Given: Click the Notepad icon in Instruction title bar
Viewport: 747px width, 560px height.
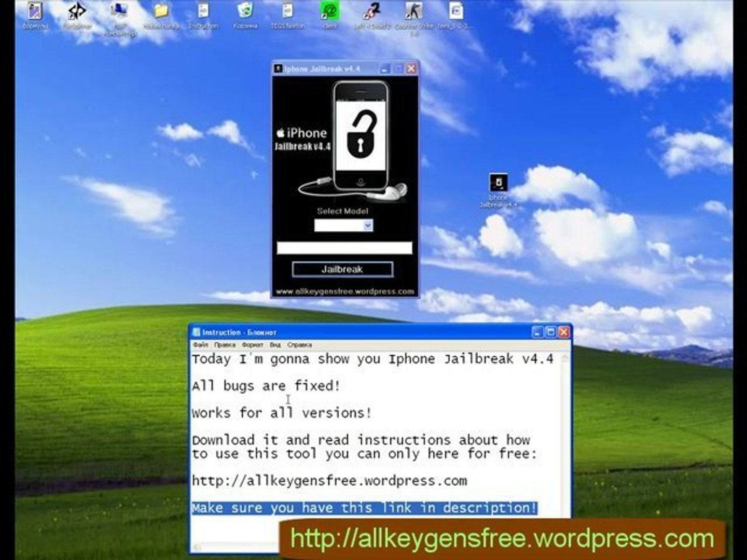Looking at the screenshot, I should coord(196,332).
